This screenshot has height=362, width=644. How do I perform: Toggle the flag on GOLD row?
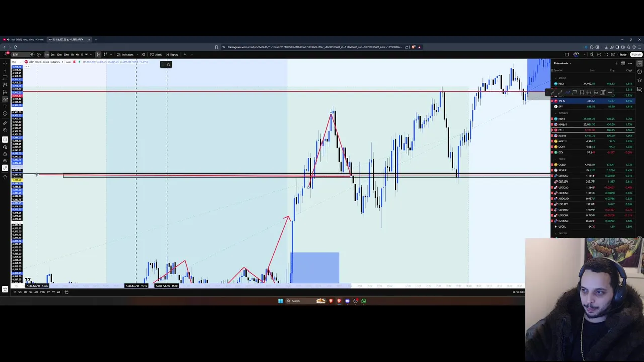point(552,165)
